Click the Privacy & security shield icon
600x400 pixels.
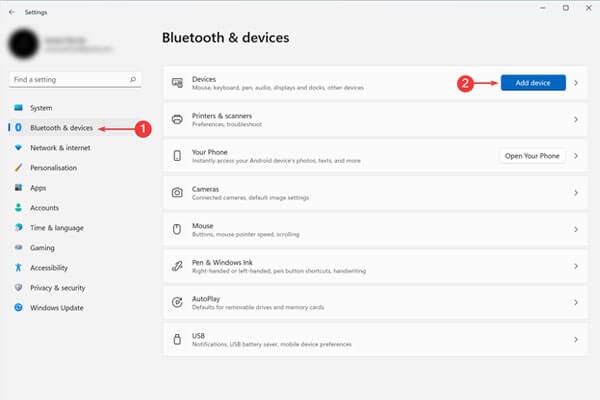pos(18,288)
